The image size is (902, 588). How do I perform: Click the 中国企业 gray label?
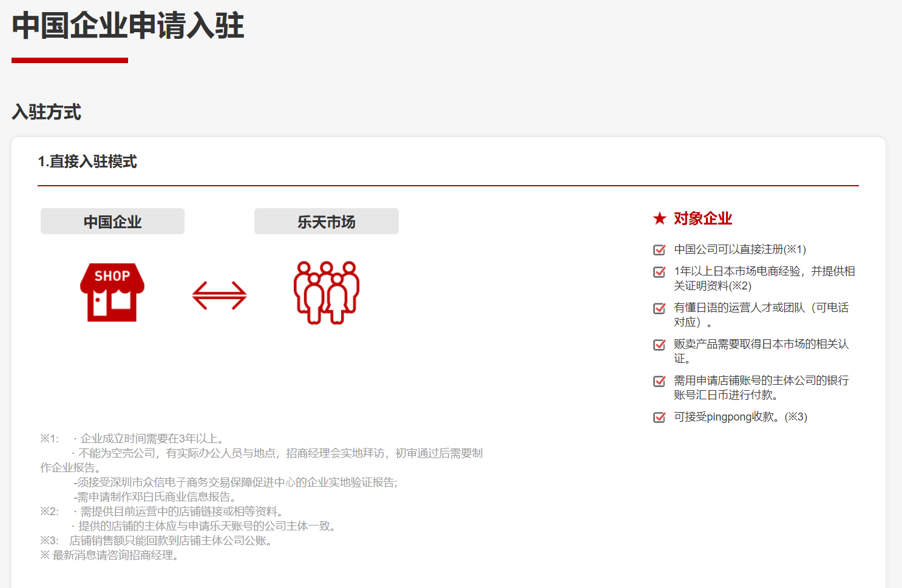112,221
